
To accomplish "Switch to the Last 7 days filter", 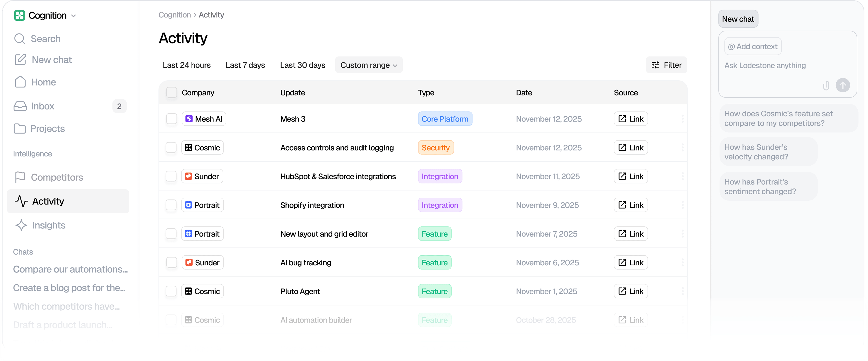I will 245,65.
